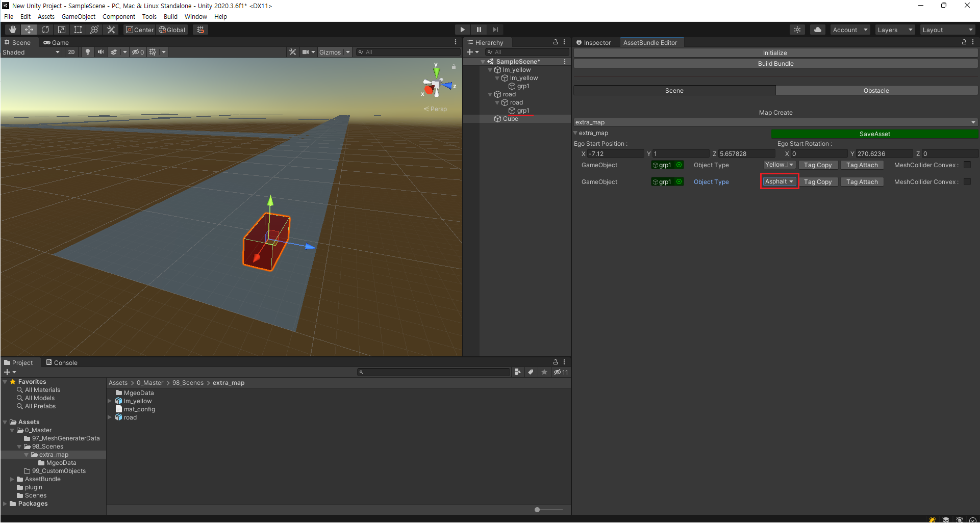This screenshot has width=980, height=525.
Task: Adjust the Project icon size slider
Action: (x=538, y=510)
